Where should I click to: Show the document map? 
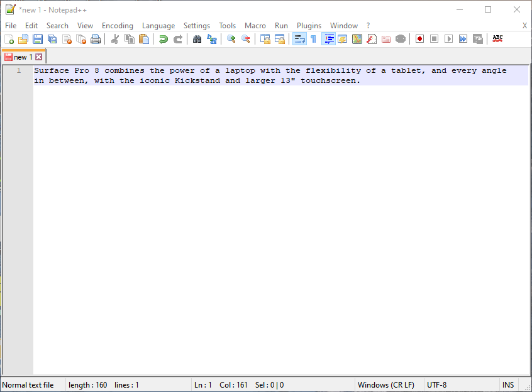click(357, 40)
